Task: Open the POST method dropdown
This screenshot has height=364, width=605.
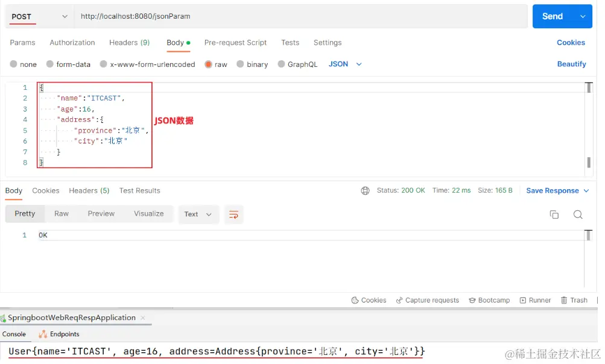Action: (39, 17)
